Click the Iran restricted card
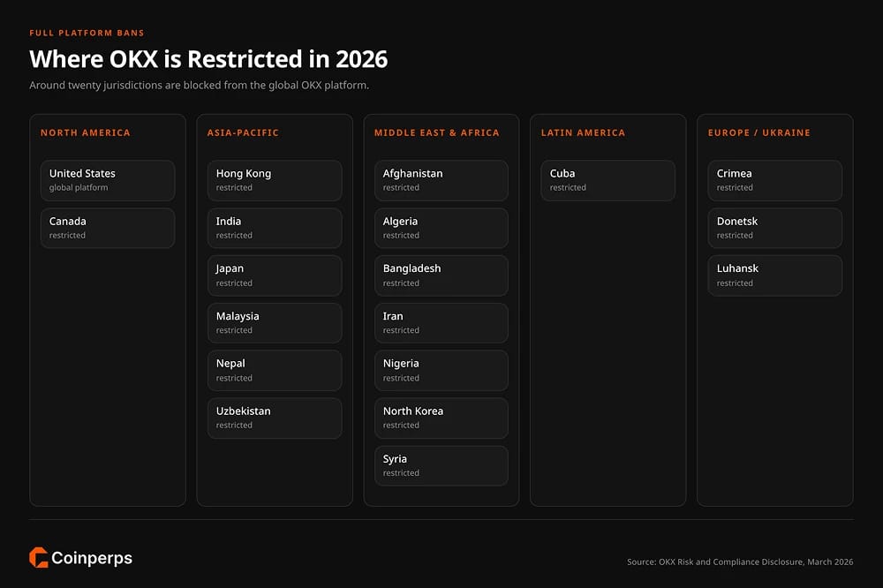This screenshot has width=883, height=588. [441, 323]
